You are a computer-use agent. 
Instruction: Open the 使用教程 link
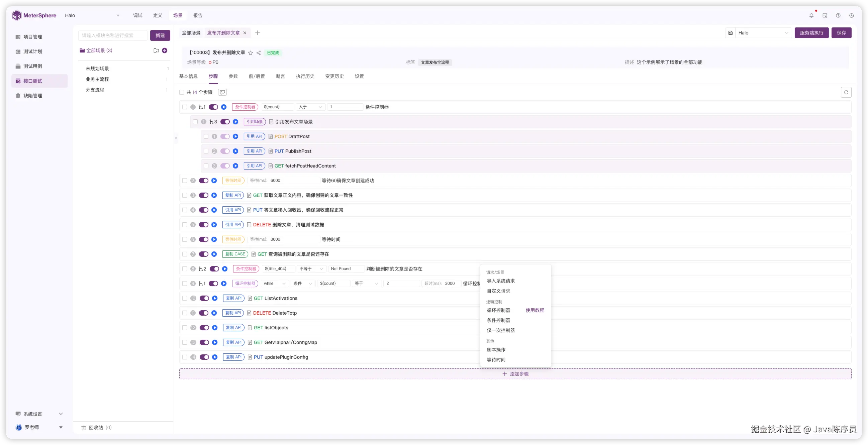[x=535, y=310]
